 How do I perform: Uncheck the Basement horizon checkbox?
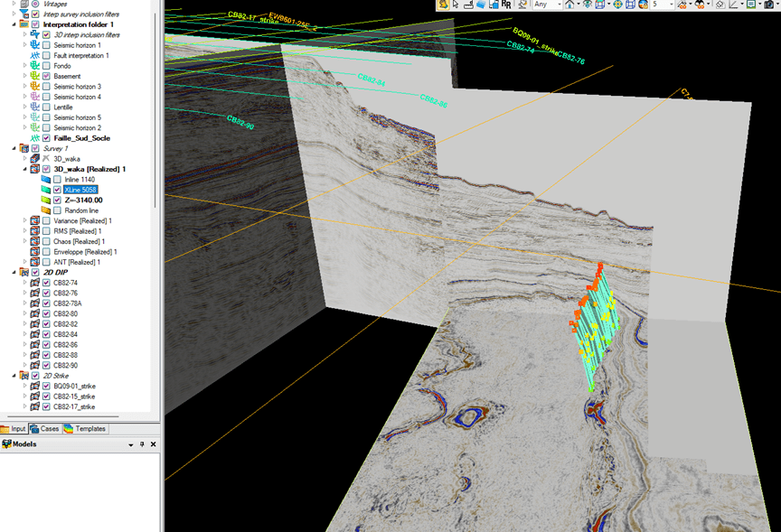coord(45,76)
